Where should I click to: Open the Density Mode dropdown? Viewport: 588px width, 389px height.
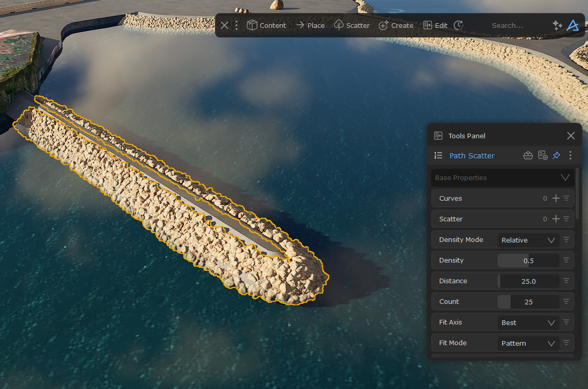click(528, 240)
